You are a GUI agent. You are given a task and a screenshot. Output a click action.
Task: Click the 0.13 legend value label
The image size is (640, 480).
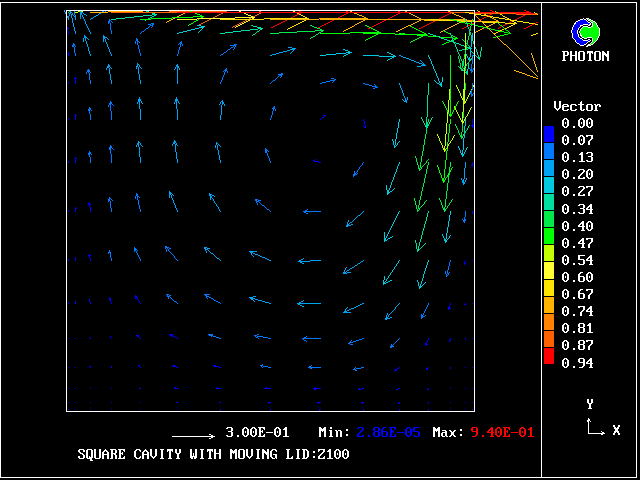577,157
